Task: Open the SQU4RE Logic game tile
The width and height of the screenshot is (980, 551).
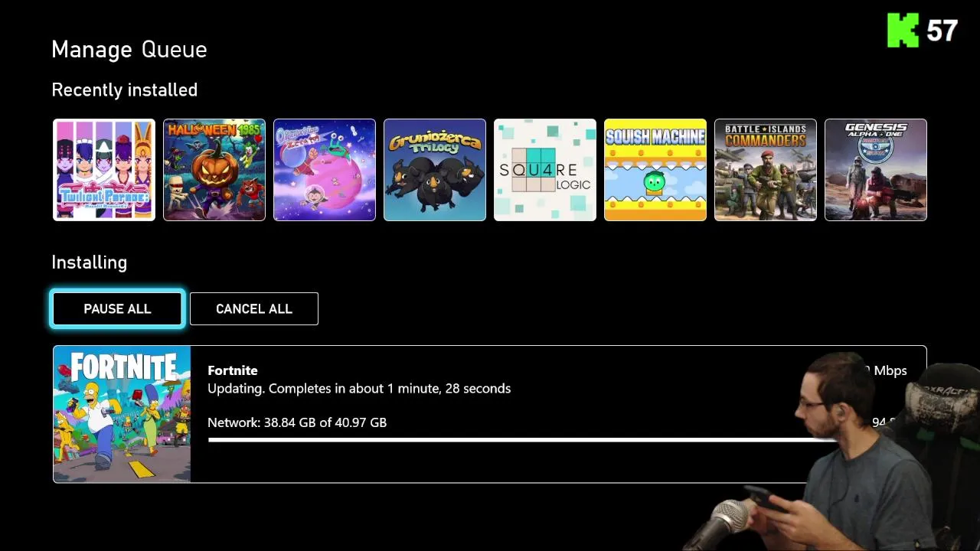Action: pos(545,170)
